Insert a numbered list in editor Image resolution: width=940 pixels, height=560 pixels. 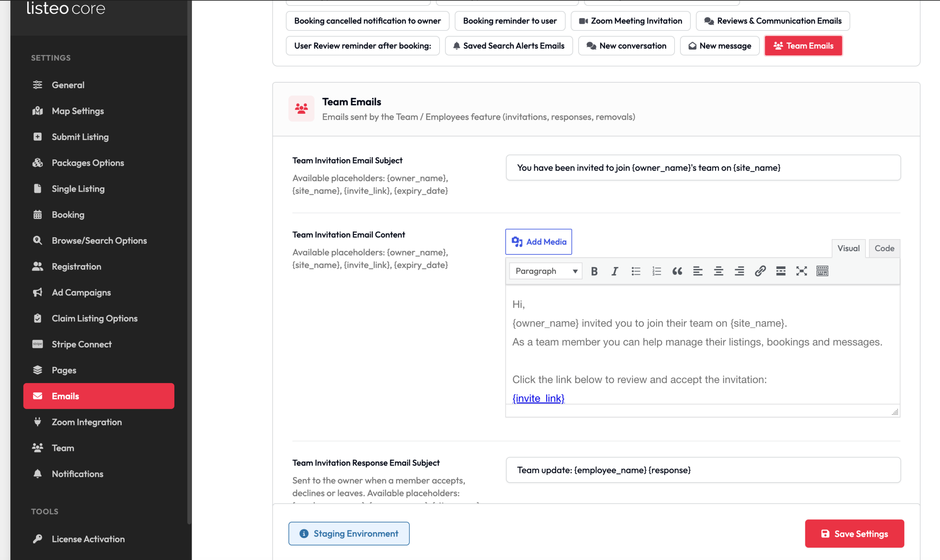pyautogui.click(x=657, y=271)
